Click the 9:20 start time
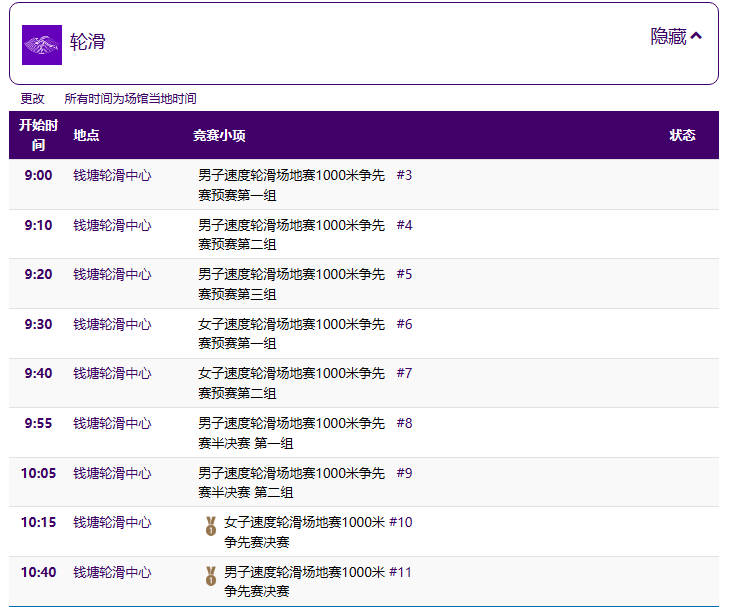 coord(38,275)
